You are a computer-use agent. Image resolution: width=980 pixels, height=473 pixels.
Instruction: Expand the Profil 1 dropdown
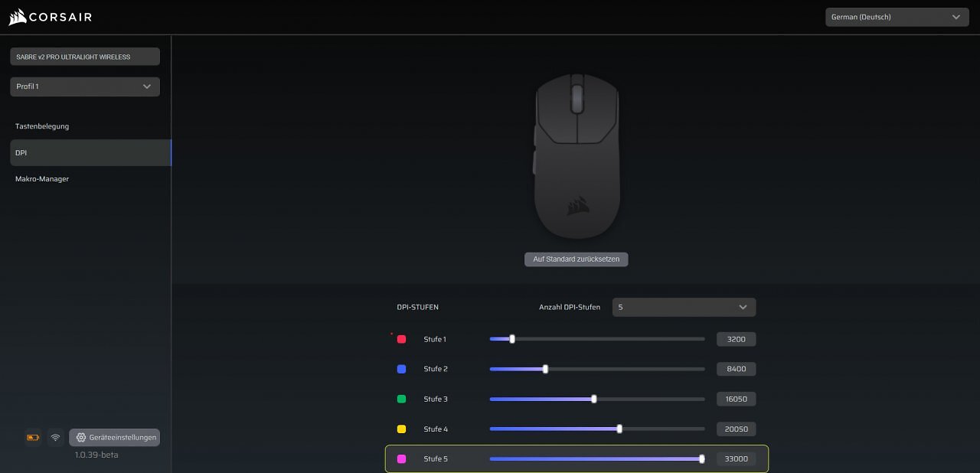click(x=85, y=86)
